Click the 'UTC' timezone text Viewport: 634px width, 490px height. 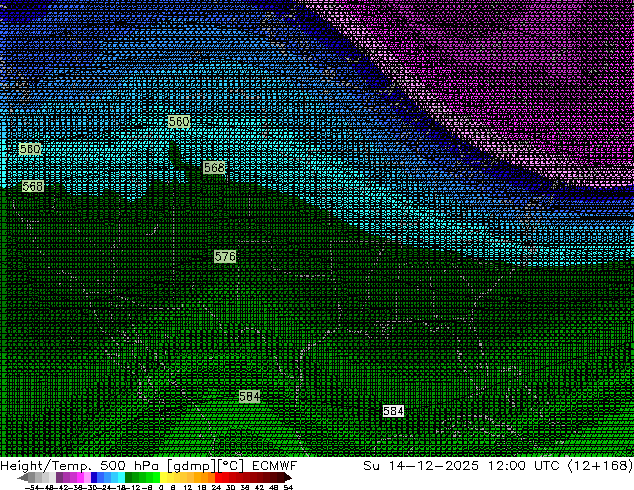[x=547, y=466]
